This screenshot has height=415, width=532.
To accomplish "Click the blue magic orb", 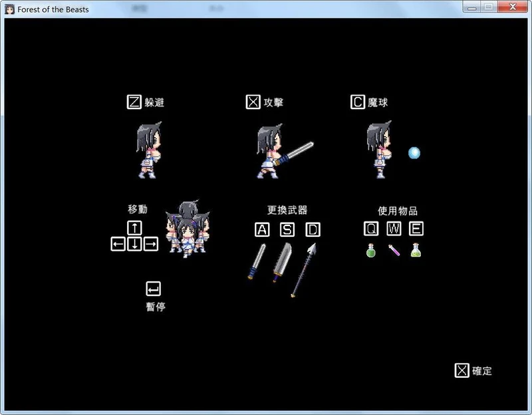I will tap(414, 153).
